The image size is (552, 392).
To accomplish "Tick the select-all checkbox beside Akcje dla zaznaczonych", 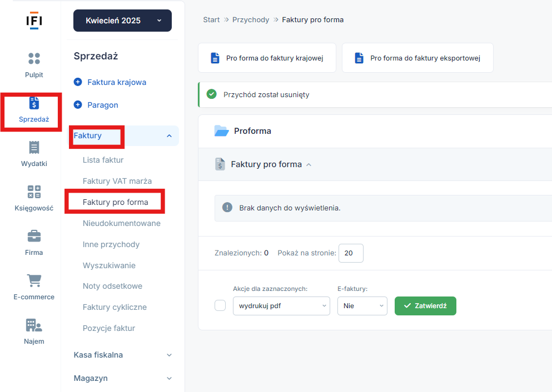I will [x=220, y=305].
